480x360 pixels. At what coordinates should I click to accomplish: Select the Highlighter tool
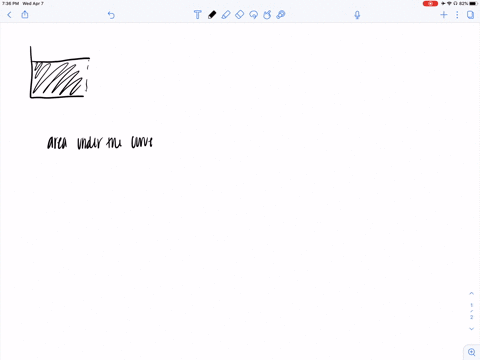click(226, 15)
